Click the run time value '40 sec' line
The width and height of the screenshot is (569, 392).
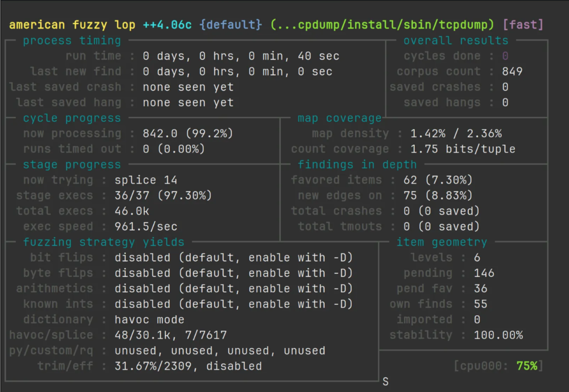point(241,56)
